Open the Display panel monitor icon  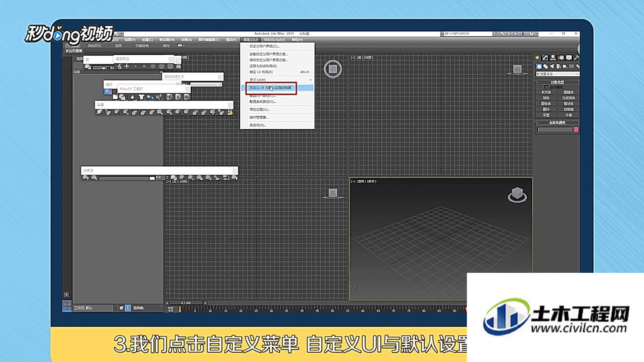569,58
